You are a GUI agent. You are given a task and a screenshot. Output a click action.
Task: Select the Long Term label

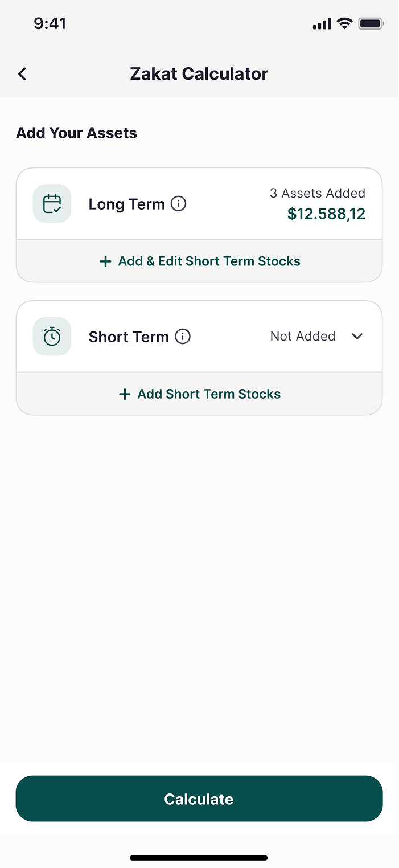coord(126,204)
